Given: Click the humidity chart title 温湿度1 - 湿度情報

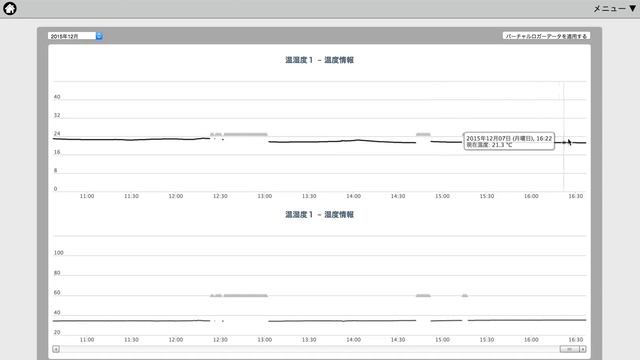Looking at the screenshot, I should [x=319, y=214].
